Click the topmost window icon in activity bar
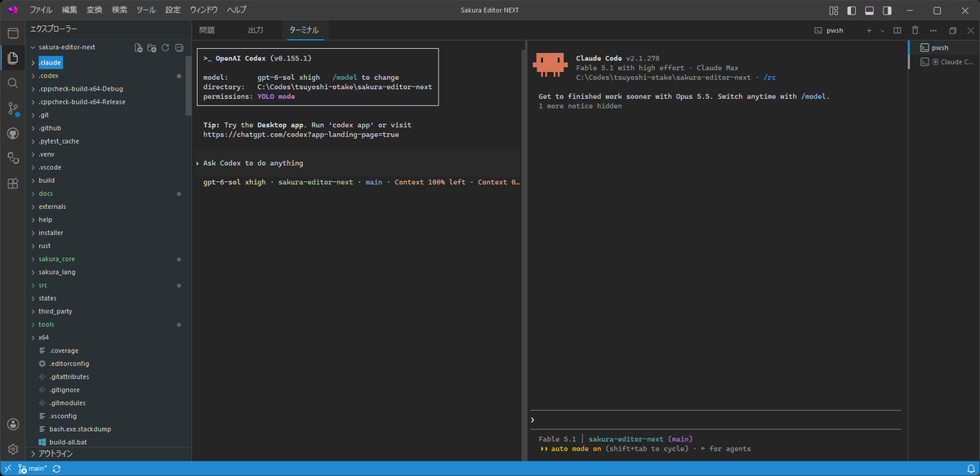The image size is (980, 476). tap(12, 33)
